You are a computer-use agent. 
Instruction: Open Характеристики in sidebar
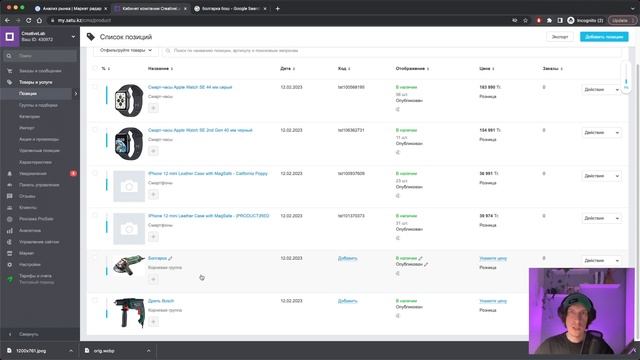pos(36,162)
